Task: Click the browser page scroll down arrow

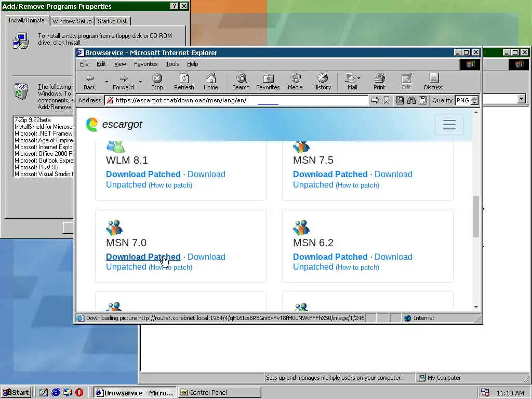Action: click(x=476, y=307)
